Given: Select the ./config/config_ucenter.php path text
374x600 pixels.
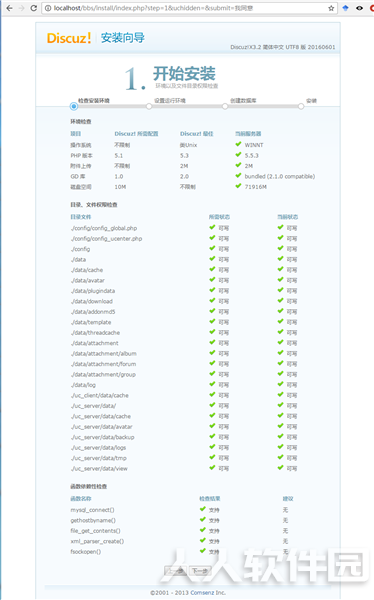Looking at the screenshot, I should (x=106, y=238).
